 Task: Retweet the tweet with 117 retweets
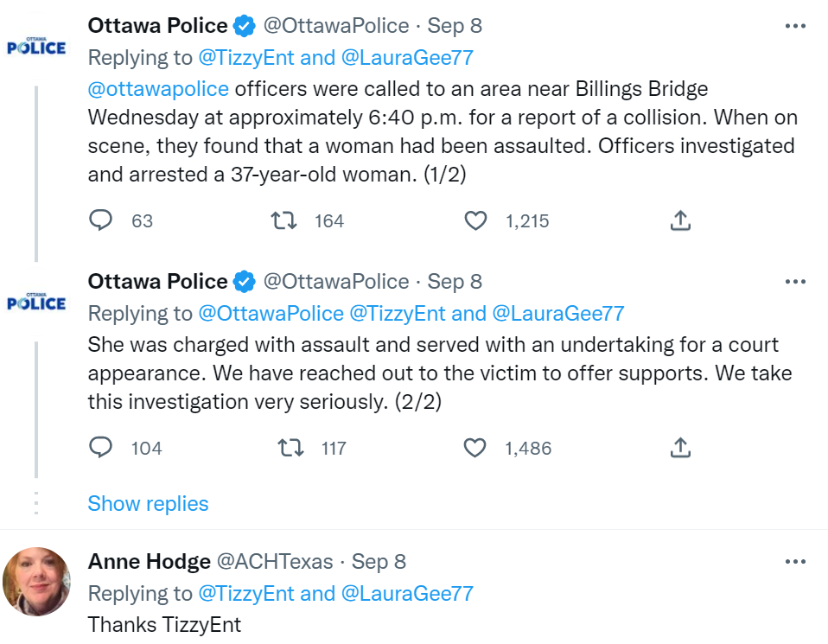point(290,448)
